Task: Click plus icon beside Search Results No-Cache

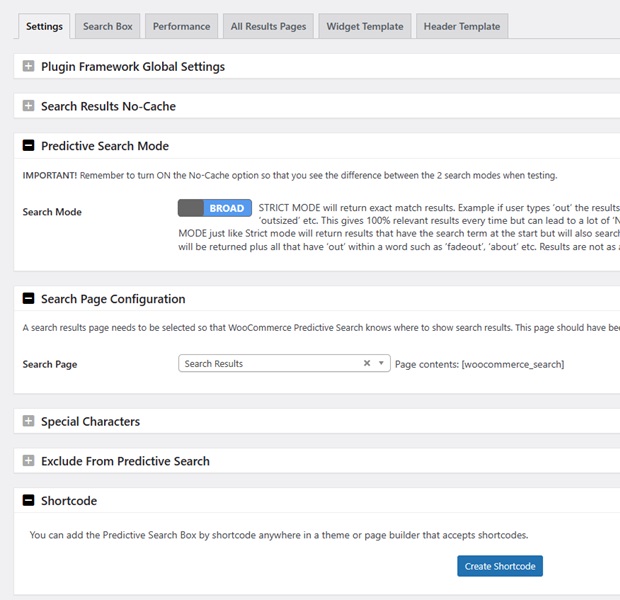Action: click(29, 106)
